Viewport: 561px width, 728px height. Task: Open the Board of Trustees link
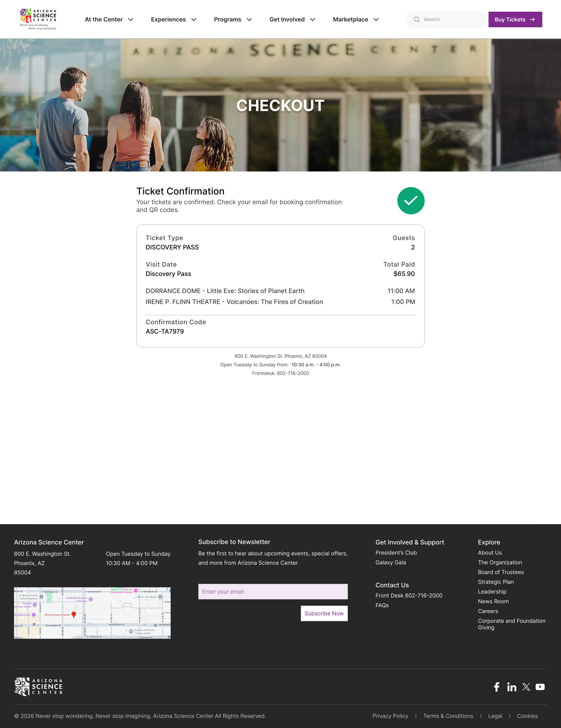(501, 572)
